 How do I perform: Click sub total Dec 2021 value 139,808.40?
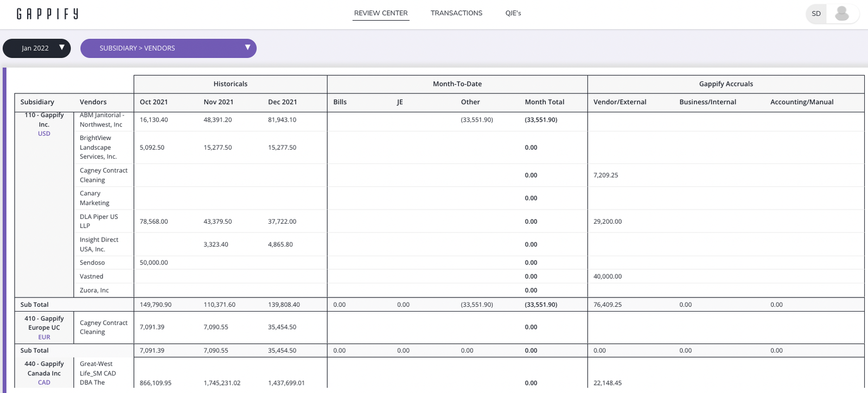click(284, 305)
